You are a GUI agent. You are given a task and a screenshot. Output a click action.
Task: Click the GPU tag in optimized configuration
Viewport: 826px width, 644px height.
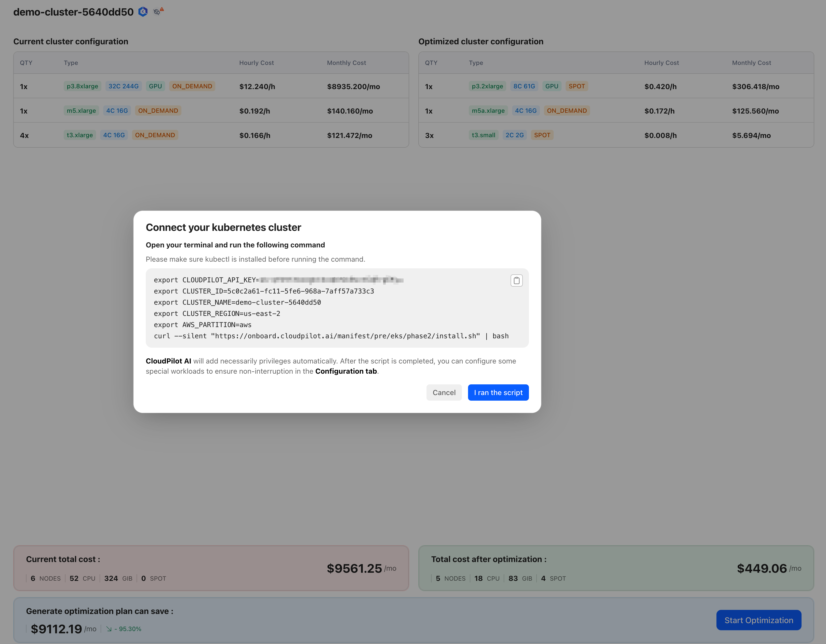pos(551,86)
